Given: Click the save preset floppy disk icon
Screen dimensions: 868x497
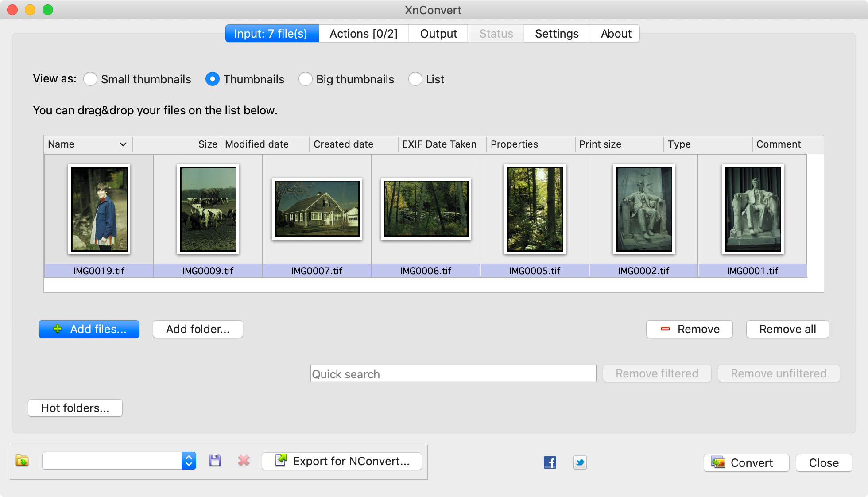Looking at the screenshot, I should point(215,461).
